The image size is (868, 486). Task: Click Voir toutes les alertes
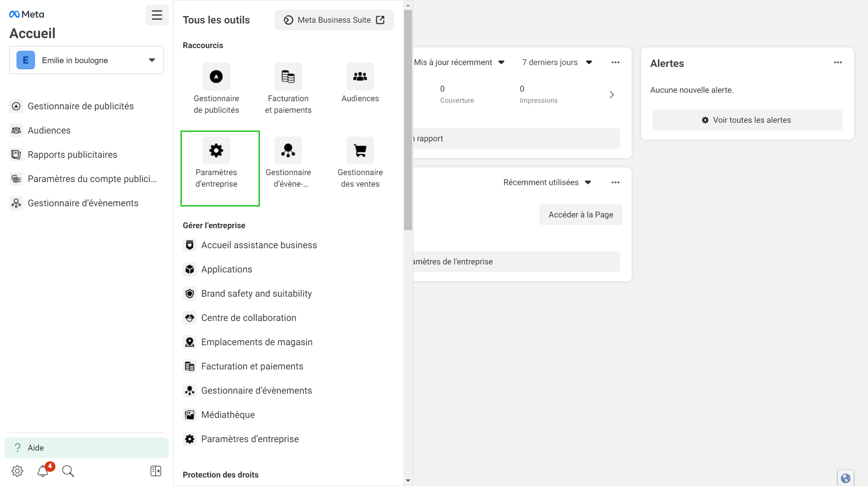click(747, 120)
